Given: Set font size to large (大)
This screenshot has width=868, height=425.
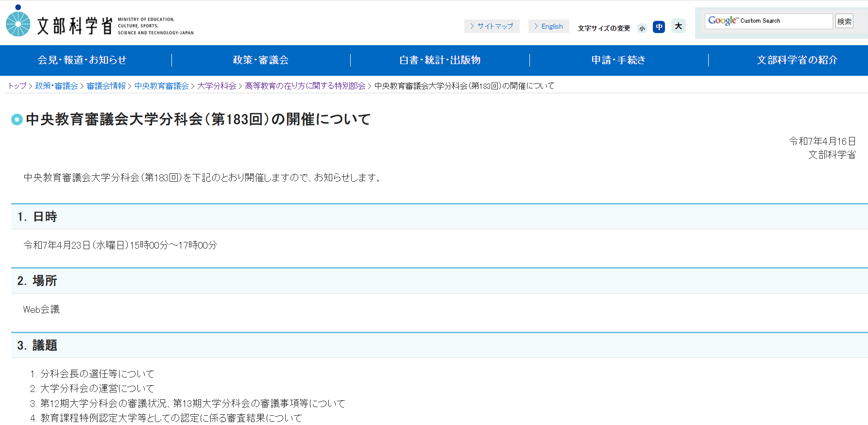Looking at the screenshot, I should click(679, 26).
